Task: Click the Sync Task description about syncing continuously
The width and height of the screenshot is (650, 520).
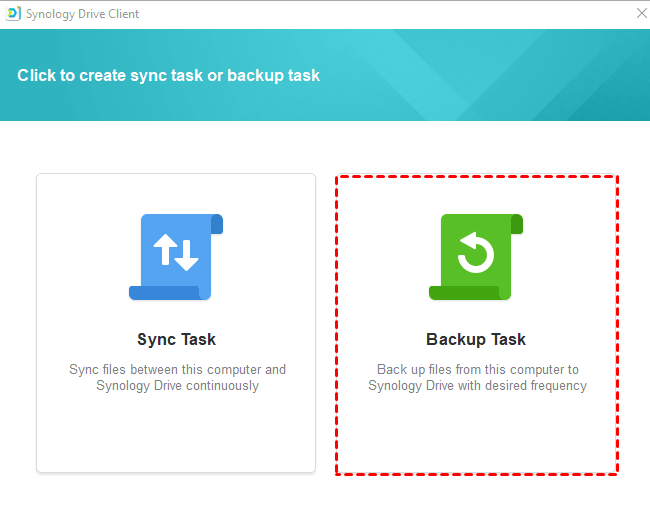Action: click(x=177, y=377)
